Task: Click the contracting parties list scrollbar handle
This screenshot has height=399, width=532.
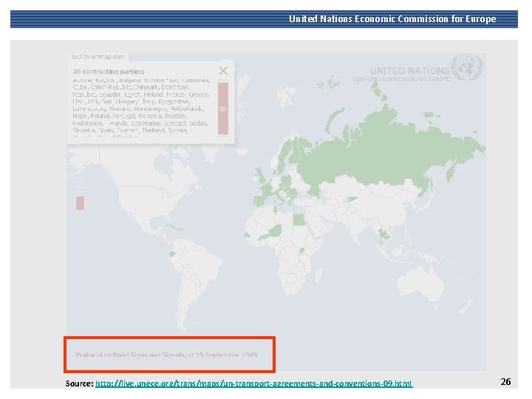Action: pyautogui.click(x=223, y=109)
